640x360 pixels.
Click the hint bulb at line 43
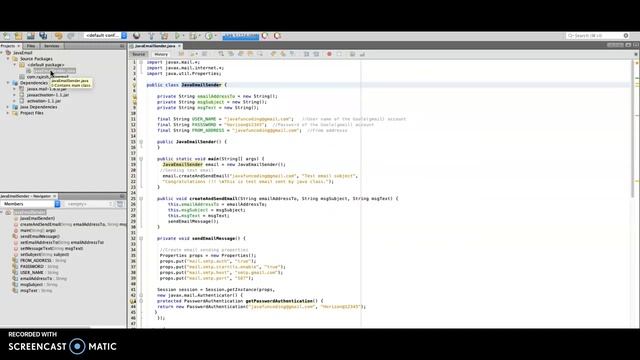point(133,301)
